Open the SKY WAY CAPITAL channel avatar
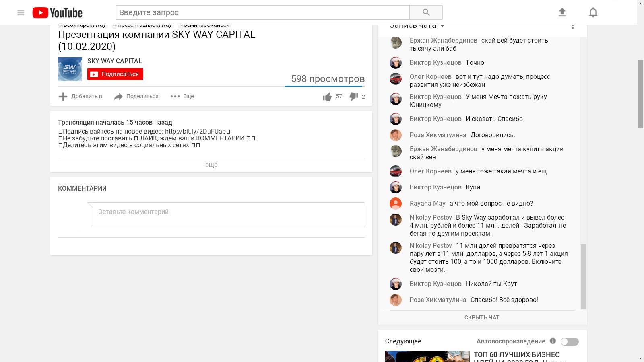This screenshot has width=644, height=362. click(x=70, y=69)
